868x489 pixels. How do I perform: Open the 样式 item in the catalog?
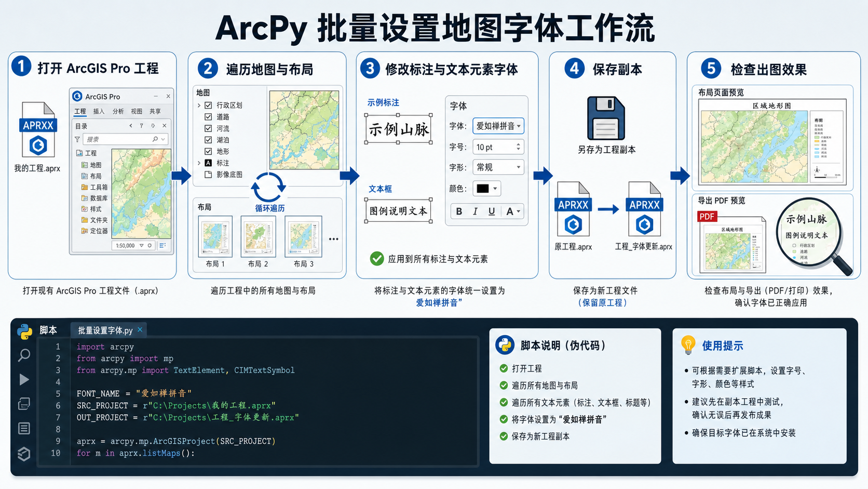pyautogui.click(x=91, y=209)
